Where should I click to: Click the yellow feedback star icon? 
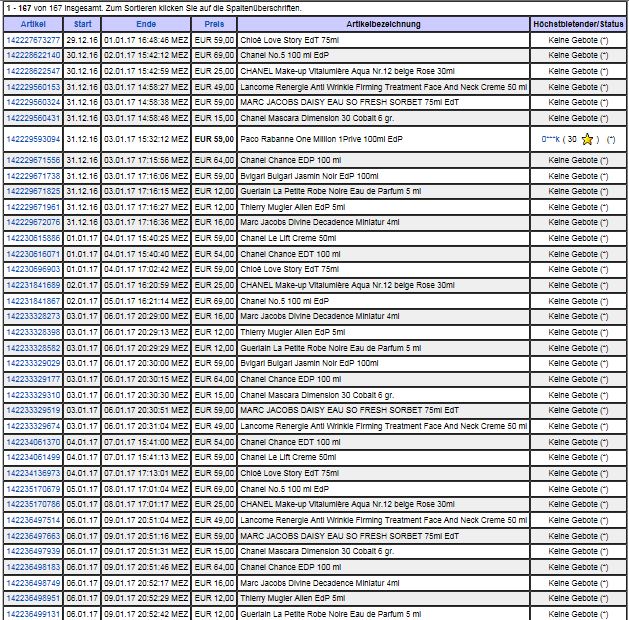tap(587, 139)
